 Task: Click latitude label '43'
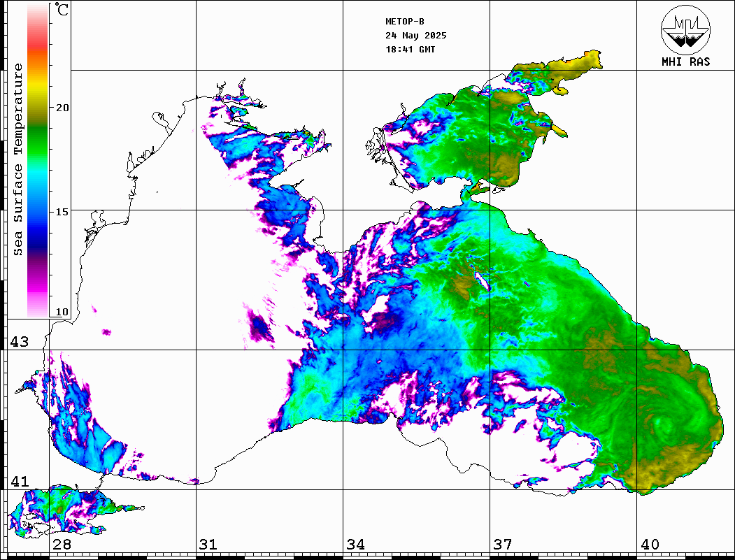[x=20, y=342]
